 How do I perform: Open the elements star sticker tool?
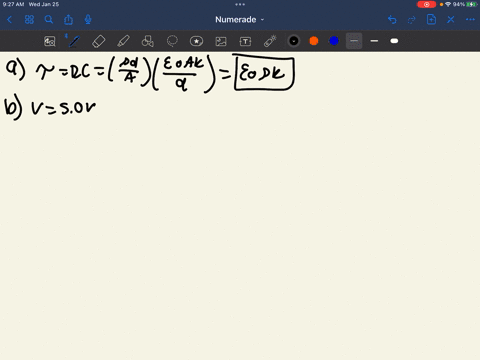196,41
